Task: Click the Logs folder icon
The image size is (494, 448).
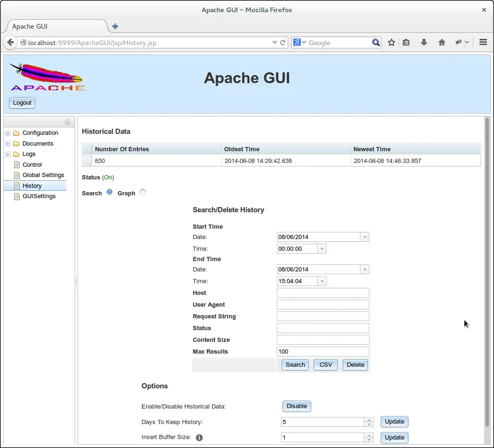Action: point(16,154)
